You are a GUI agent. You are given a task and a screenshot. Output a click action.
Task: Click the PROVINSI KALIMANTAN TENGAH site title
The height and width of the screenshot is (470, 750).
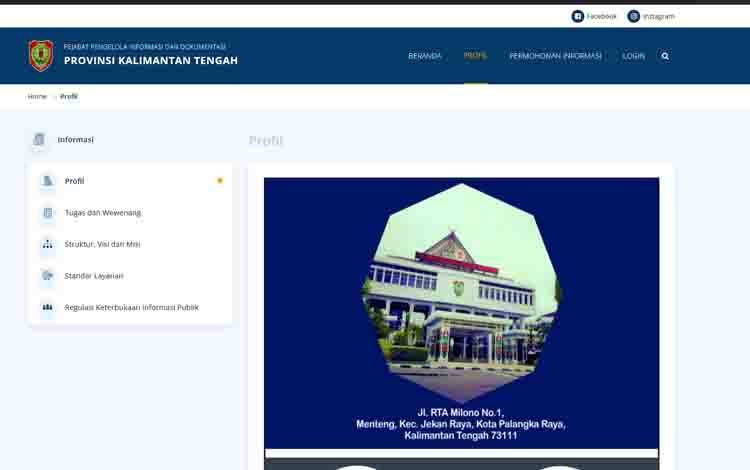[151, 61]
